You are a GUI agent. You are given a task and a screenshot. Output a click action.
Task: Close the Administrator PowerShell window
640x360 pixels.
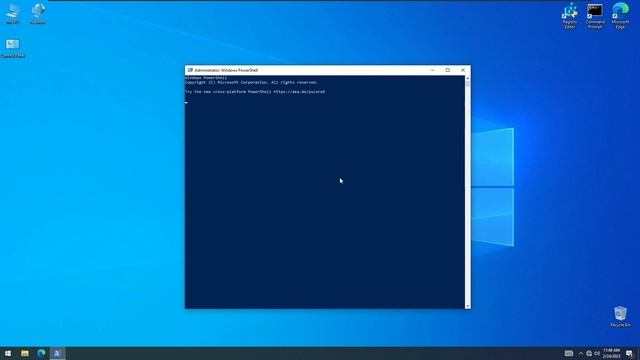coord(463,70)
